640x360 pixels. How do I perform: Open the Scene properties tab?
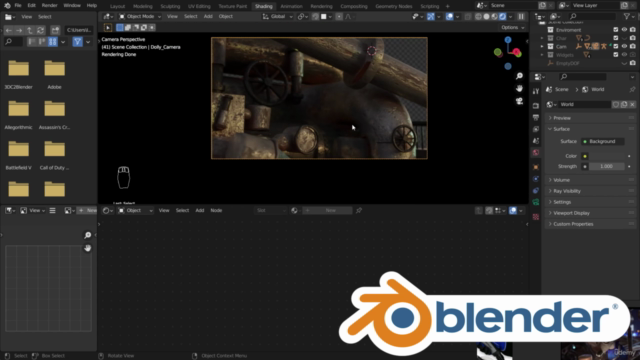tap(536, 141)
